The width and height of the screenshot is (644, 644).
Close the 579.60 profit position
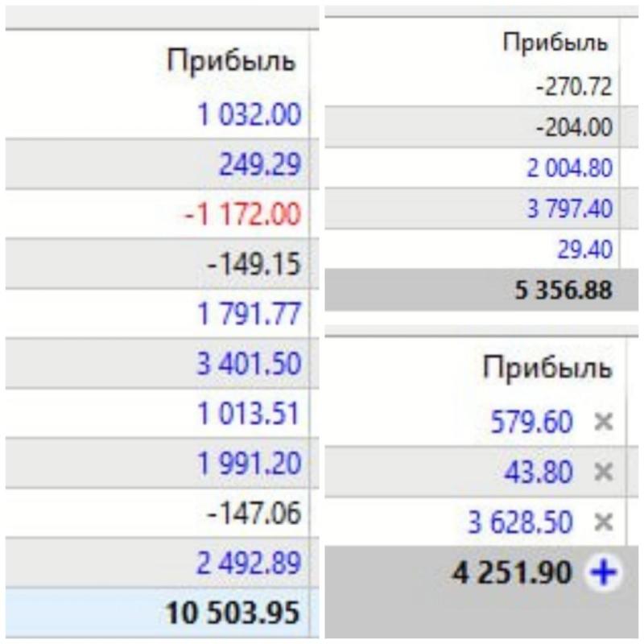pyautogui.click(x=603, y=422)
